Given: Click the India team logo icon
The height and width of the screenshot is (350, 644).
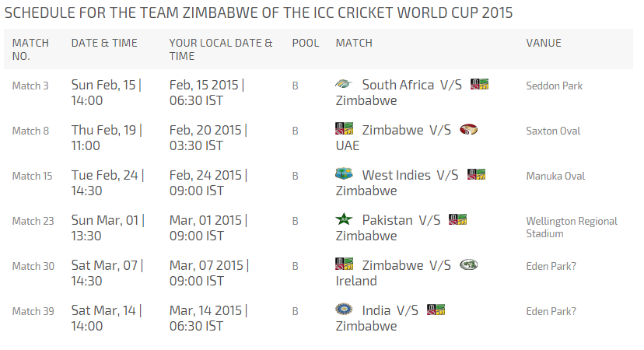Looking at the screenshot, I should pyautogui.click(x=344, y=310).
